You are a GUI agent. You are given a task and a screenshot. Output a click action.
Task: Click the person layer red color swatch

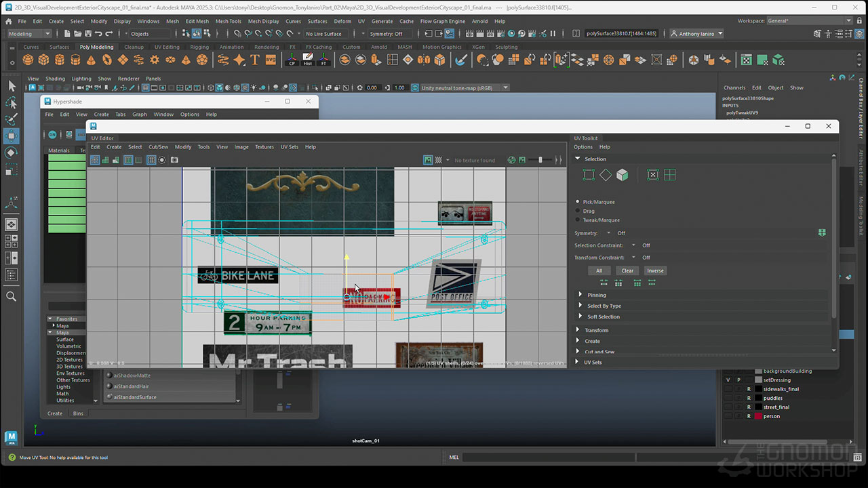(758, 416)
